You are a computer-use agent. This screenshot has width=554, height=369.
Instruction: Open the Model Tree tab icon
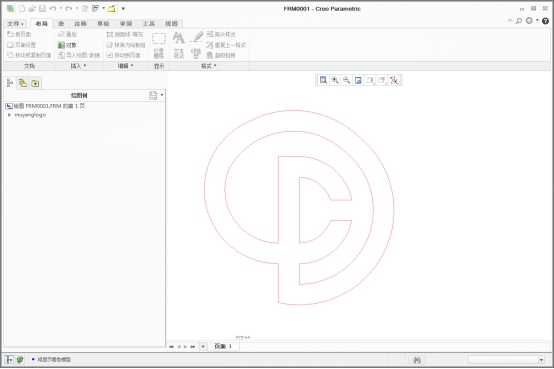click(10, 83)
